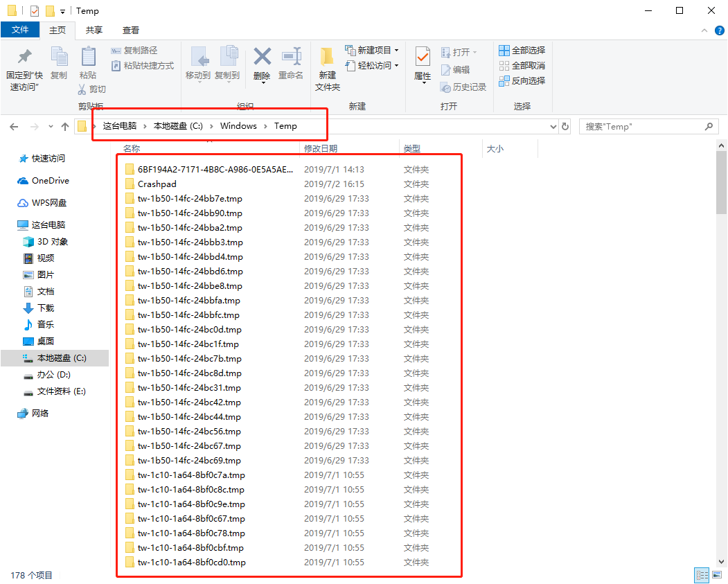Select the Crashpad folder
The image size is (728, 584).
[x=157, y=184]
